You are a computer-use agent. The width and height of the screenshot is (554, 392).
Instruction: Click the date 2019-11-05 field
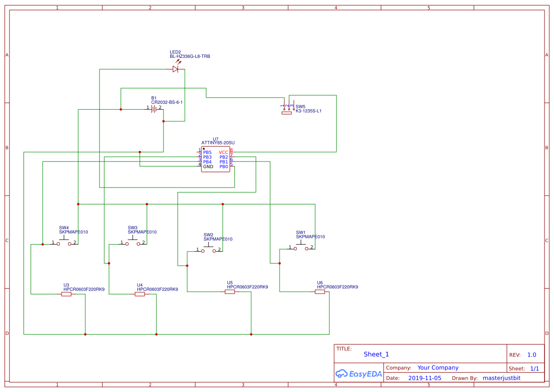pyautogui.click(x=425, y=378)
